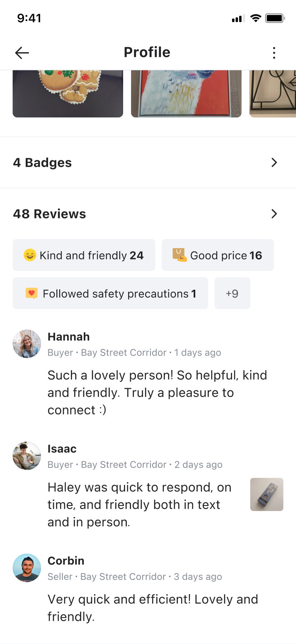Viewport: 296px width, 644px height.
Task: Tap the shopping bag emoji on Good price
Action: click(180, 255)
